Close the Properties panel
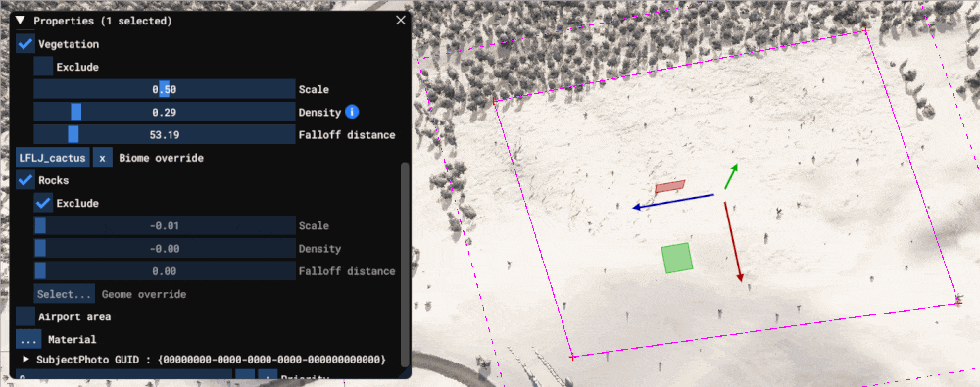 (401, 20)
